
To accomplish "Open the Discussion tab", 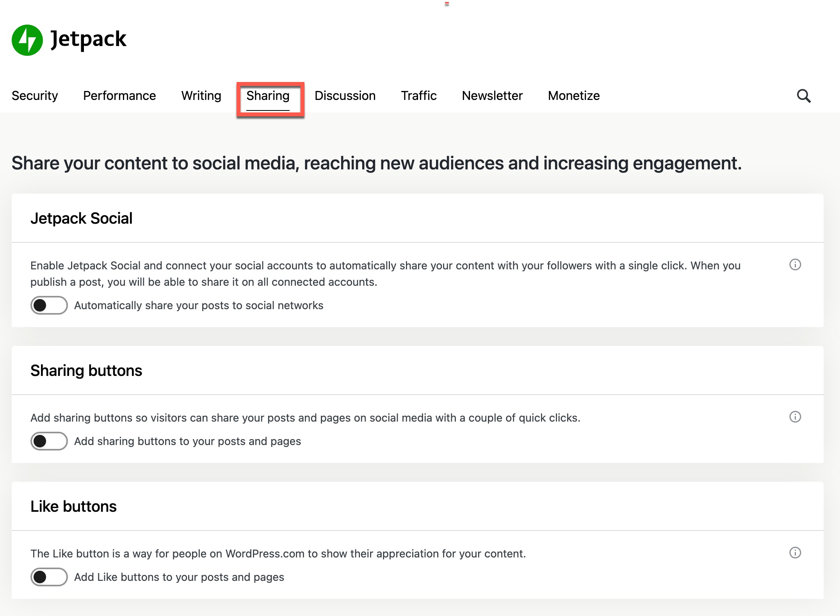I will click(x=345, y=96).
